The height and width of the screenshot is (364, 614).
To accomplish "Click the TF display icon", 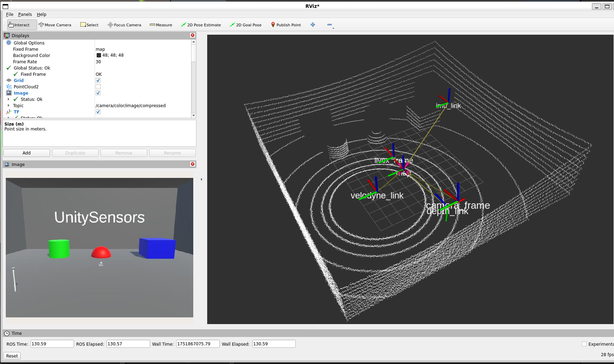I will [x=9, y=112].
